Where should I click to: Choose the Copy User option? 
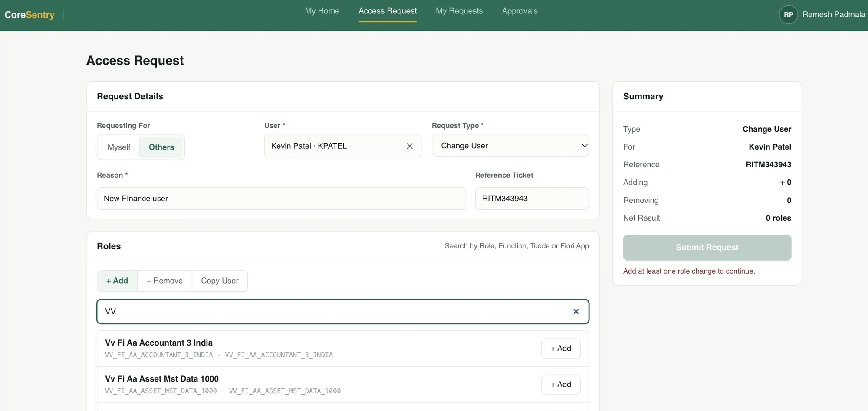tap(220, 281)
